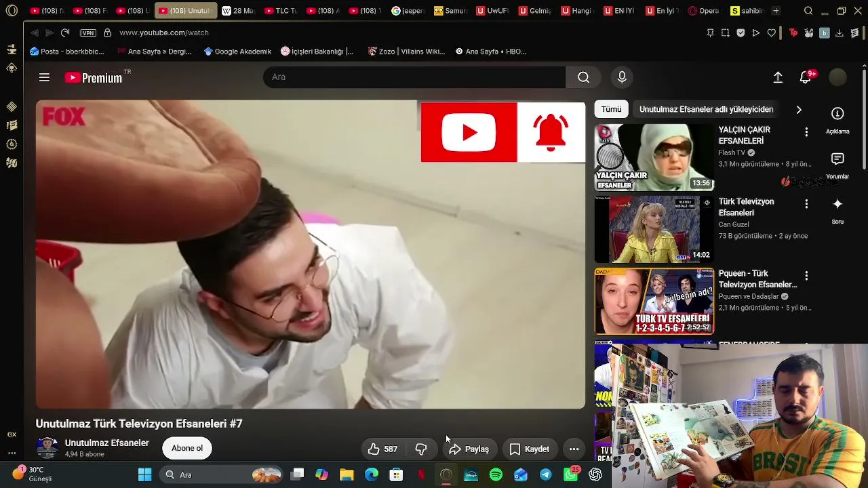Open the Zozo | Villains Wiki bookmark
The height and width of the screenshot is (488, 868).
click(x=406, y=52)
